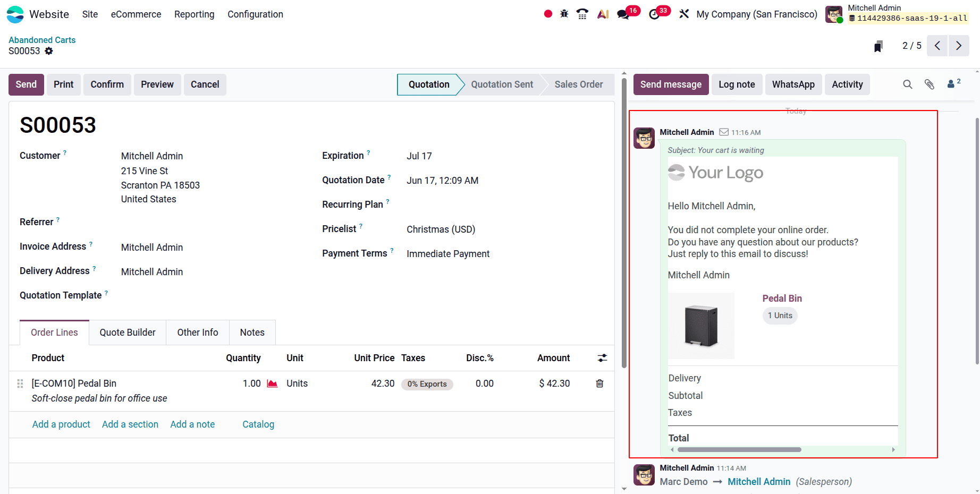Click Log note button
This screenshot has height=494, width=980.
[x=737, y=84]
